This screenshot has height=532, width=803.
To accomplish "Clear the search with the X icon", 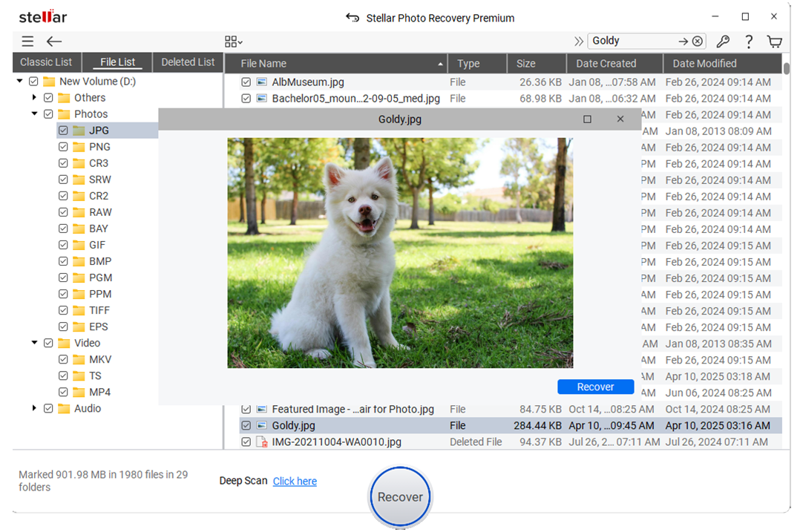I will pyautogui.click(x=696, y=41).
